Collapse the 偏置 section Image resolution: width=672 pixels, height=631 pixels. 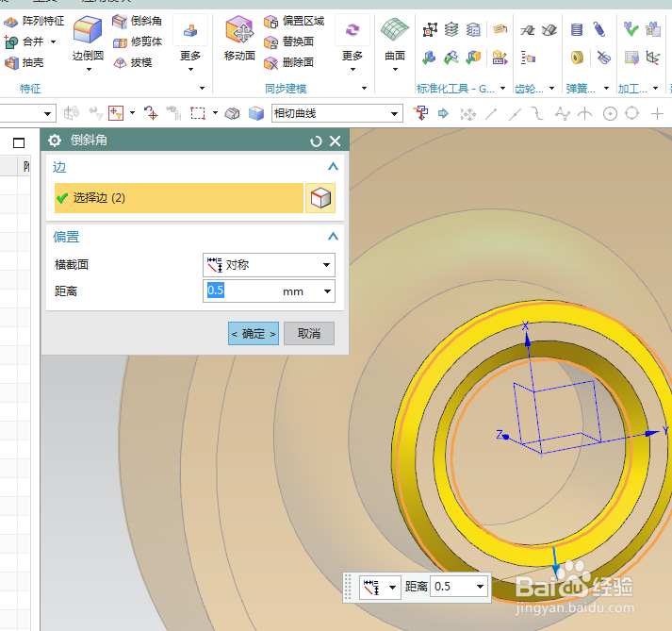(x=333, y=237)
